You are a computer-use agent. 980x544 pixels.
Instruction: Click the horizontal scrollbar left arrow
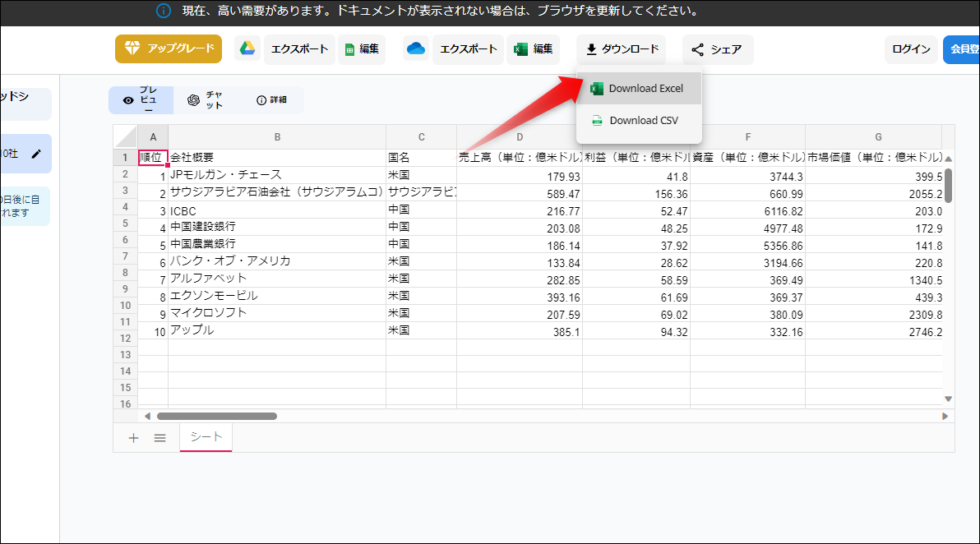[147, 416]
